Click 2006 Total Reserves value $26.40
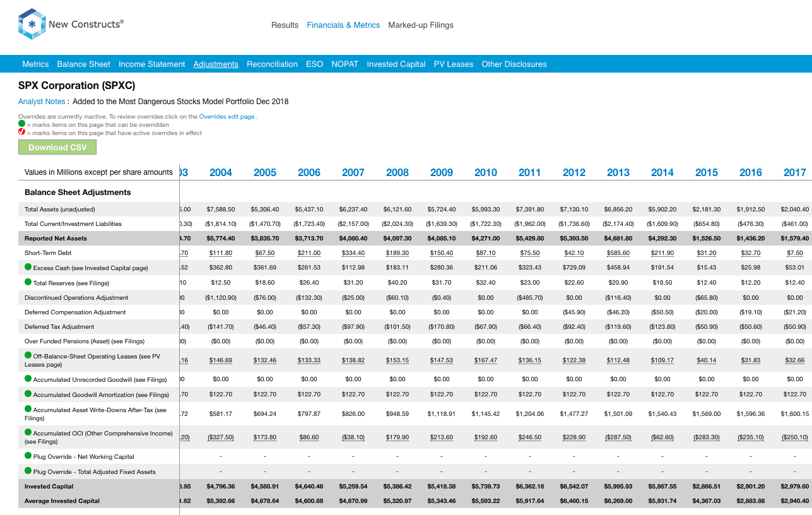This screenshot has width=812, height=515. [x=309, y=282]
